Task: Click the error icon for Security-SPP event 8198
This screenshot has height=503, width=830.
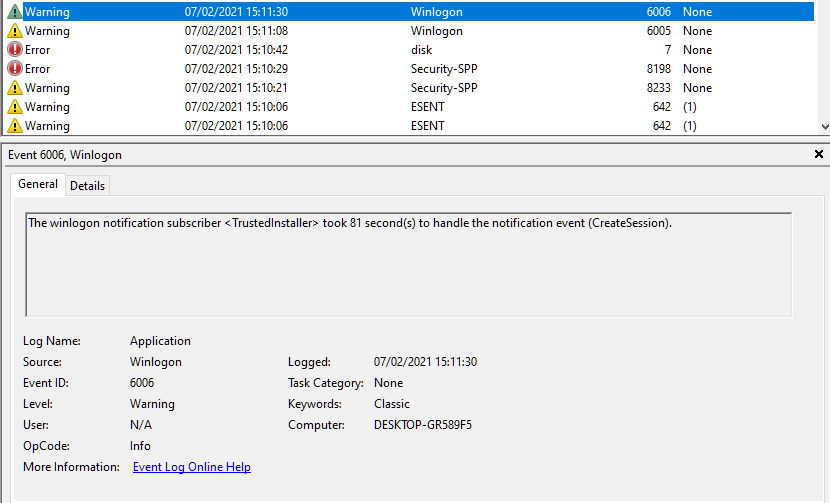Action: (x=14, y=69)
